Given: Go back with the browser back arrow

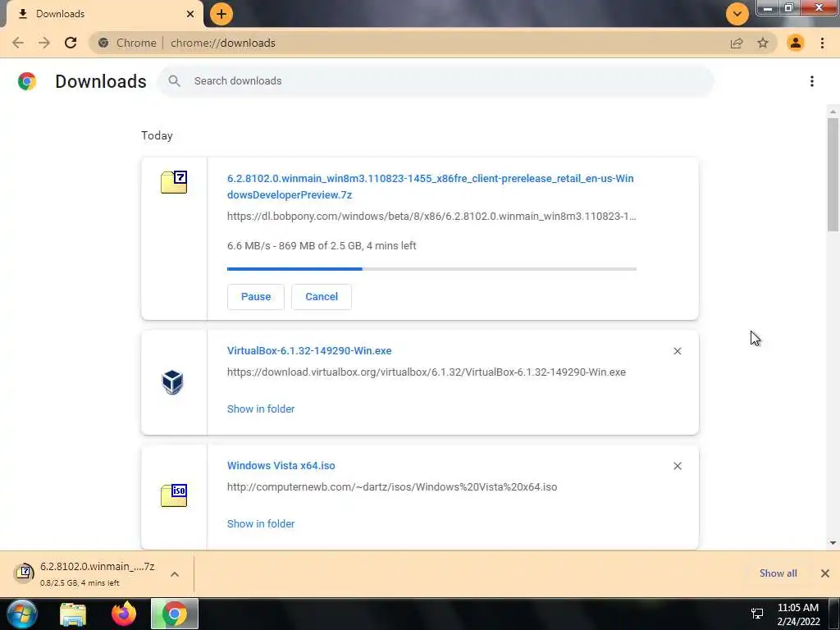Looking at the screenshot, I should (18, 43).
